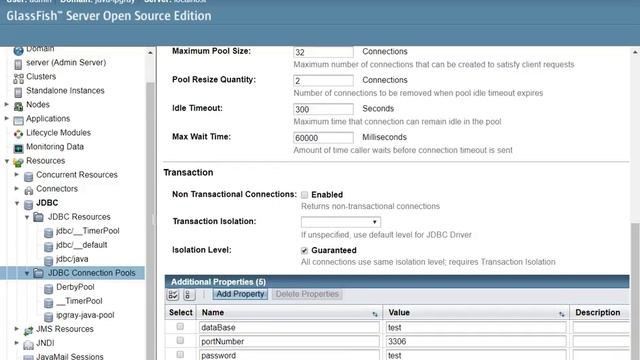Click the Add Property button
Viewport: 640px width, 360px height.
point(240,294)
